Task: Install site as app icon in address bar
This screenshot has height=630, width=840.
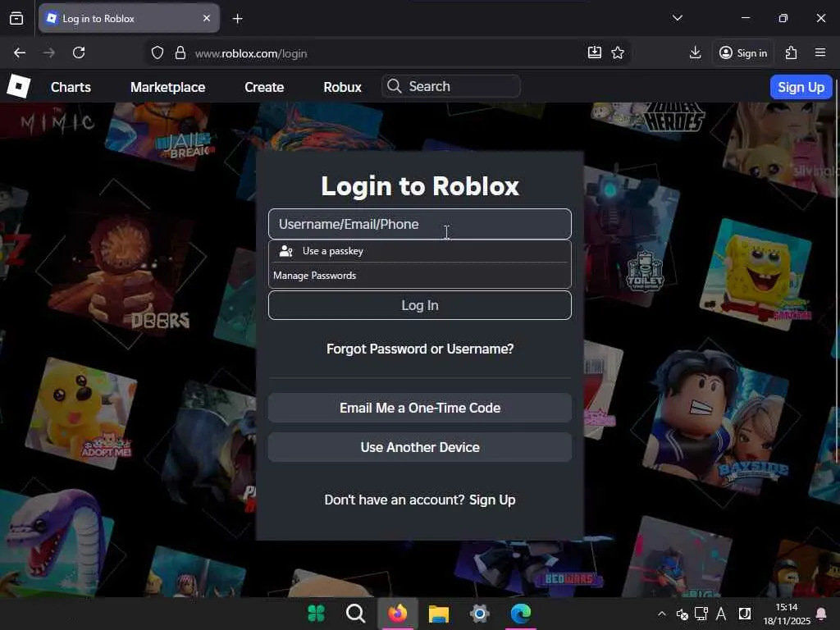Action: coord(595,52)
